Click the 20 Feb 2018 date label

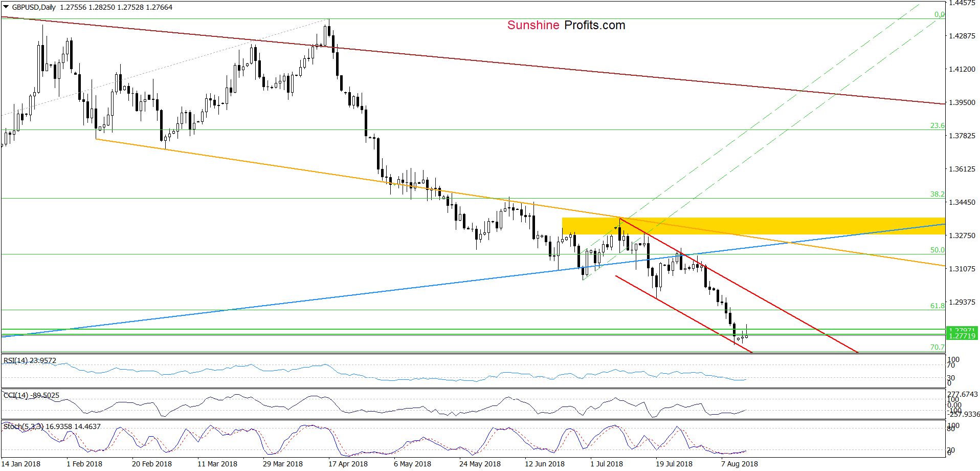pos(152,464)
